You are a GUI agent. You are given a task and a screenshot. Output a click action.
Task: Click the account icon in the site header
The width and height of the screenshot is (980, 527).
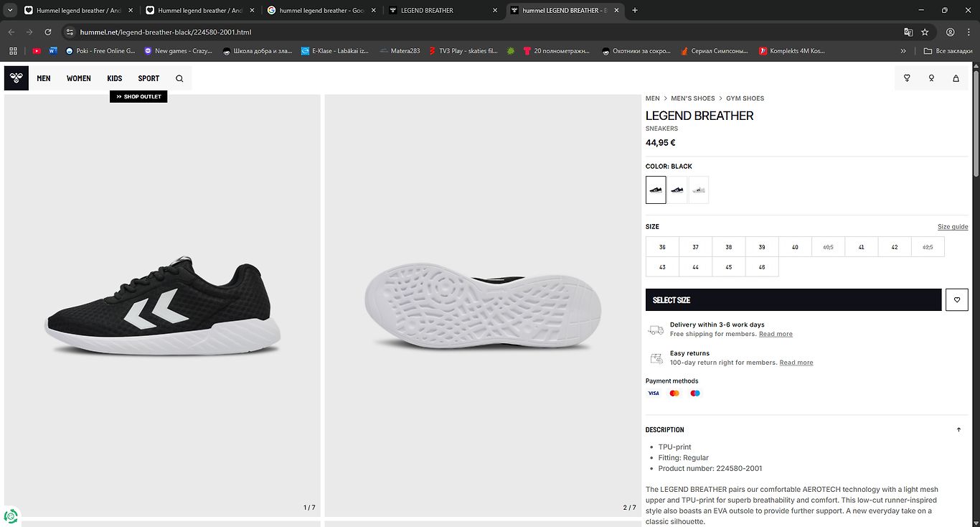tap(931, 78)
